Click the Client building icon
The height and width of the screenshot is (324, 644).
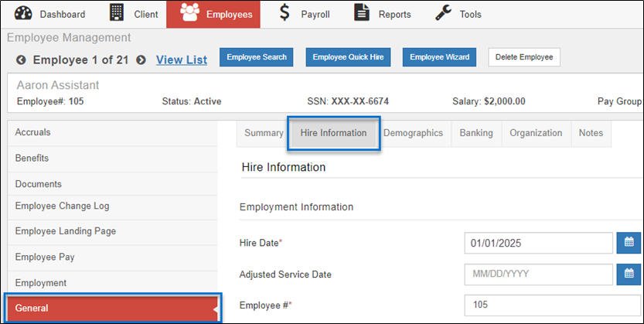(117, 14)
